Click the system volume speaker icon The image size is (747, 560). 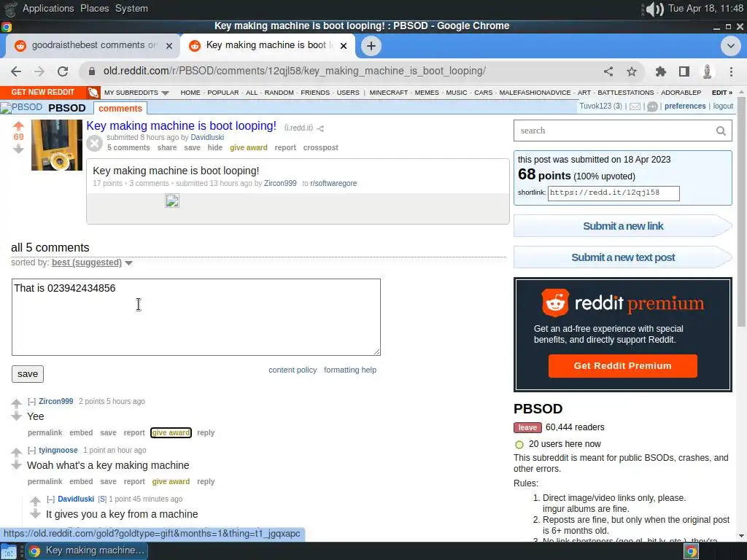tap(654, 9)
